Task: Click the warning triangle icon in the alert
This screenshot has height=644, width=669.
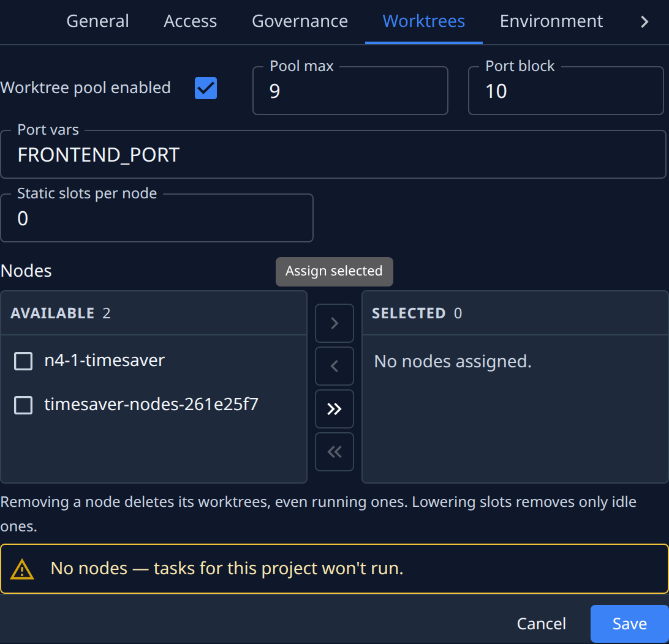Action: coord(22,569)
